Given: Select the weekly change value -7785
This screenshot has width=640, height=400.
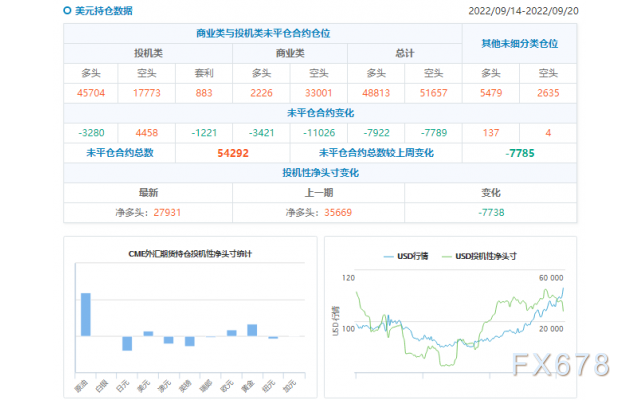Looking at the screenshot, I should (x=520, y=153).
